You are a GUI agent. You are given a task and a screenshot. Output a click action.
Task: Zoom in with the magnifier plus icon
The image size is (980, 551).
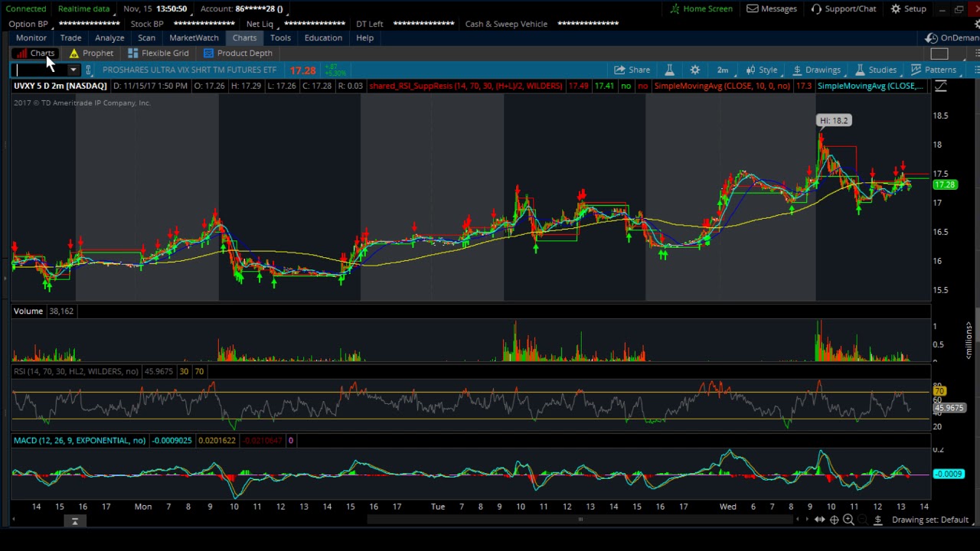tap(848, 520)
